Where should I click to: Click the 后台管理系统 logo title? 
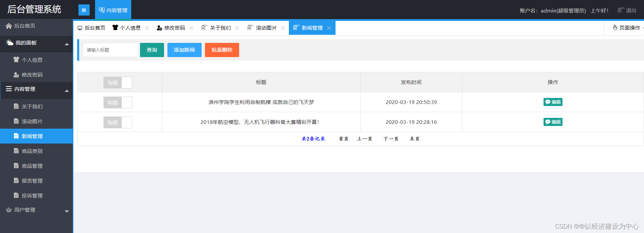34,9
